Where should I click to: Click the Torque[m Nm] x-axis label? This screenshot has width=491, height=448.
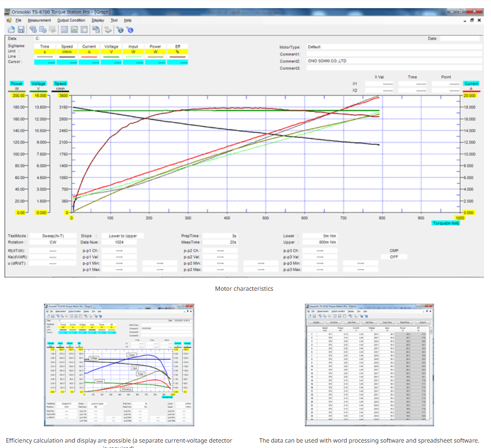pyautogui.click(x=445, y=223)
